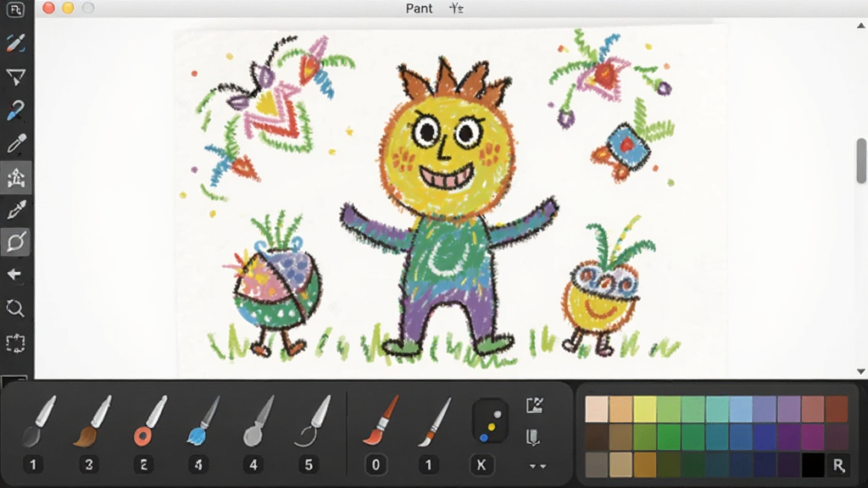Image resolution: width=868 pixels, height=488 pixels.
Task: Select the pale peach color swatch
Action: pyautogui.click(x=597, y=409)
